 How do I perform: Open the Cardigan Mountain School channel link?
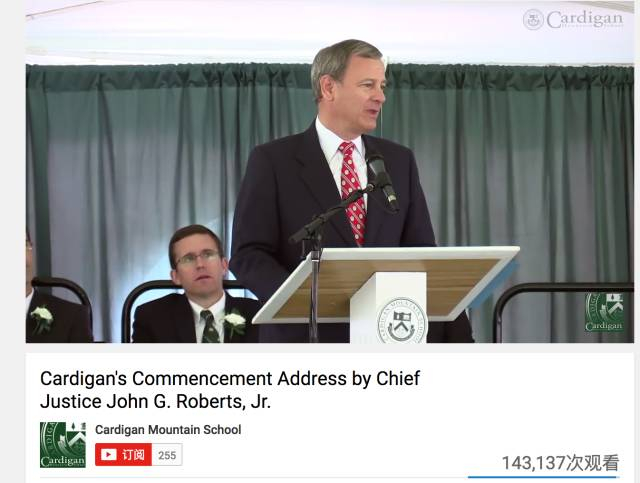pos(168,430)
